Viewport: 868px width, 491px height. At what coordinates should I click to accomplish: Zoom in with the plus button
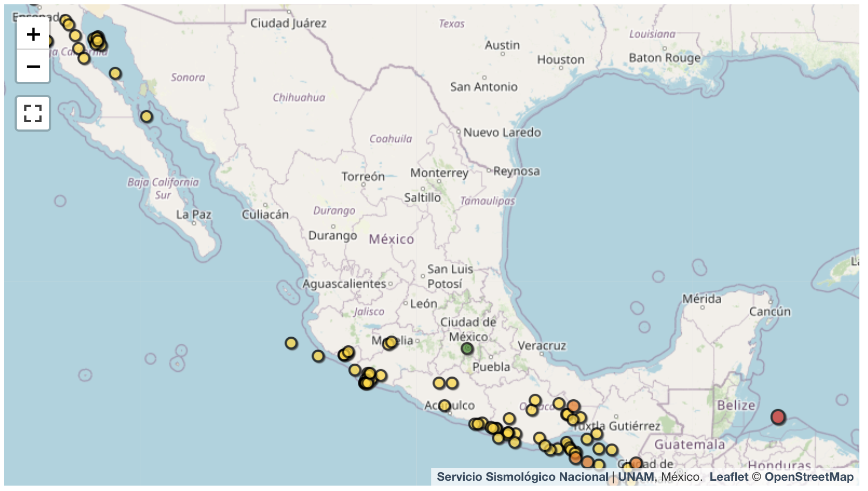33,35
